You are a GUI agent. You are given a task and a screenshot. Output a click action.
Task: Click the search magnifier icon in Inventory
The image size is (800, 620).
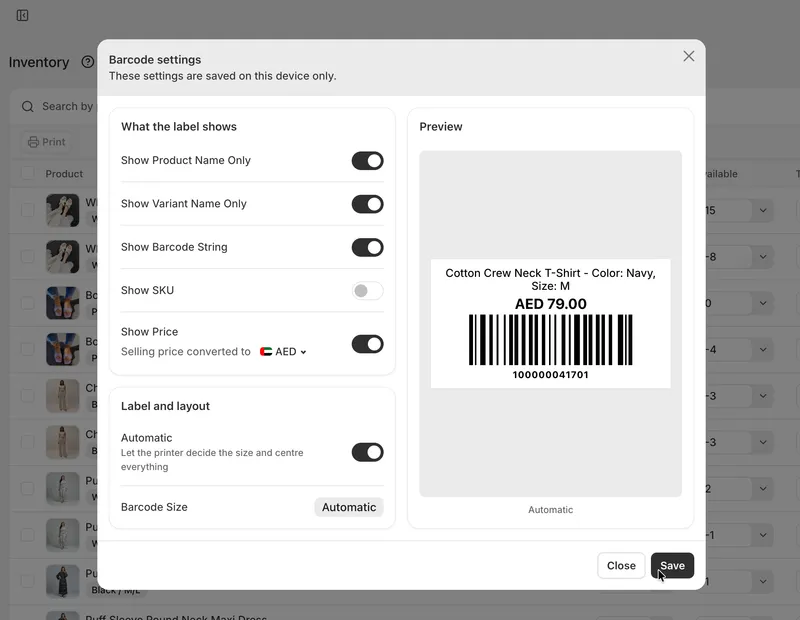click(28, 107)
